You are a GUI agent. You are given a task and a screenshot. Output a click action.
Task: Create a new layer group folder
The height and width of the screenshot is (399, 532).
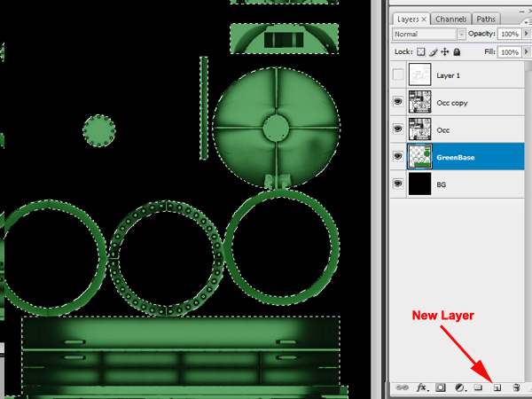[x=478, y=387]
